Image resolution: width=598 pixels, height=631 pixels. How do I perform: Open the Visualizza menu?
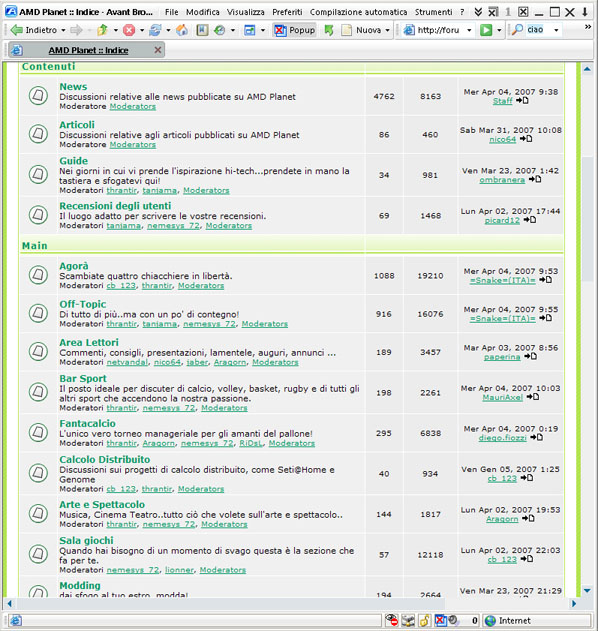click(x=245, y=12)
